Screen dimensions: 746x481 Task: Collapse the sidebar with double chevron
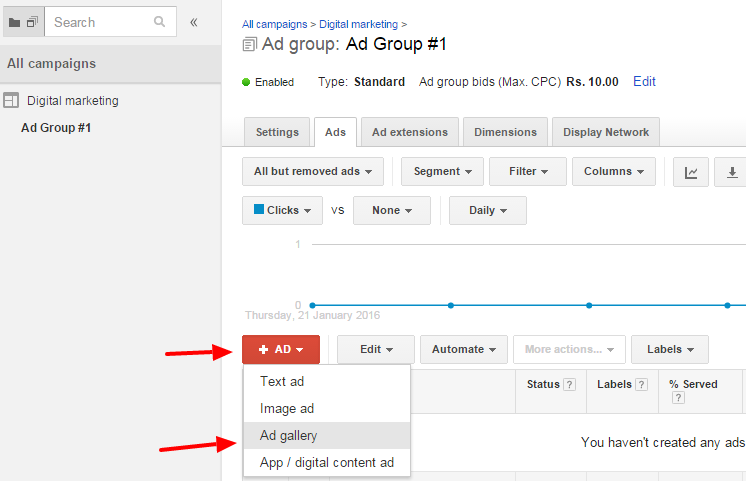coord(194,22)
